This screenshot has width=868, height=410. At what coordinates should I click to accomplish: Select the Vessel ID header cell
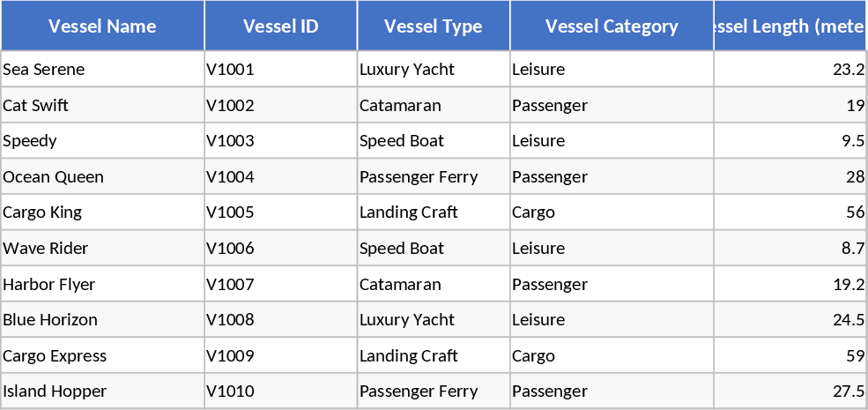point(280,26)
